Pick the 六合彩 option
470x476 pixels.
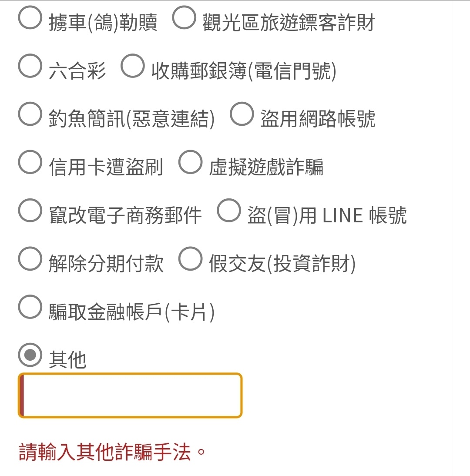(30, 66)
